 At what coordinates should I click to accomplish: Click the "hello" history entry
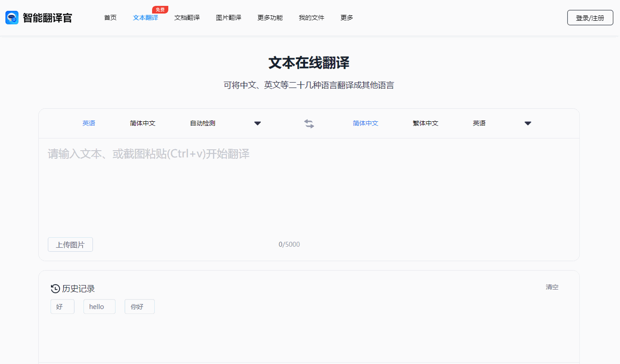(99, 306)
